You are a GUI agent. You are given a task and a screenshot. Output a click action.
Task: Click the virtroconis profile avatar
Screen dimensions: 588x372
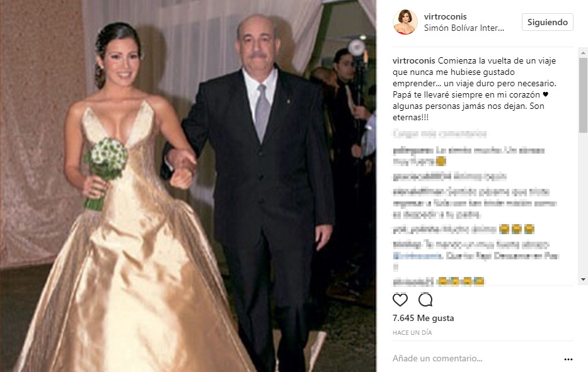tap(405, 22)
